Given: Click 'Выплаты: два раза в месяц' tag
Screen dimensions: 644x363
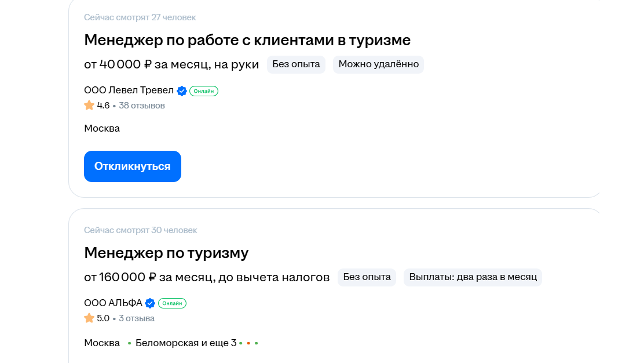Looking at the screenshot, I should pyautogui.click(x=473, y=277).
